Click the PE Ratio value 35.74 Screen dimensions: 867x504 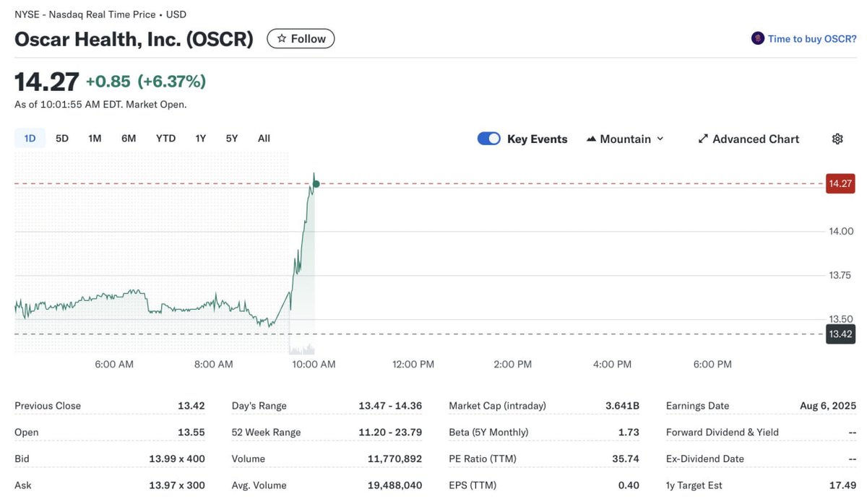625,459
